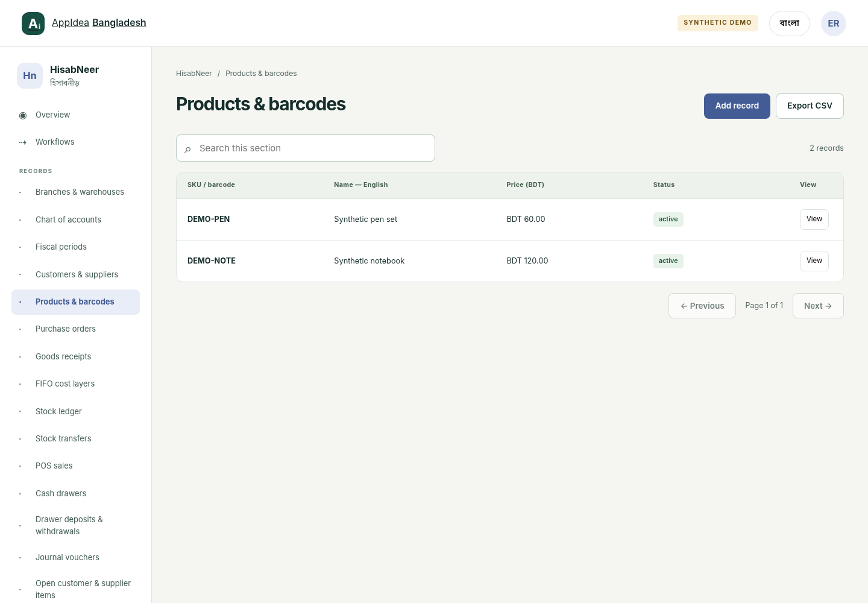Screen dimensions: 868x603
Task: Go to Journal vouchers
Action: [75, 558]
